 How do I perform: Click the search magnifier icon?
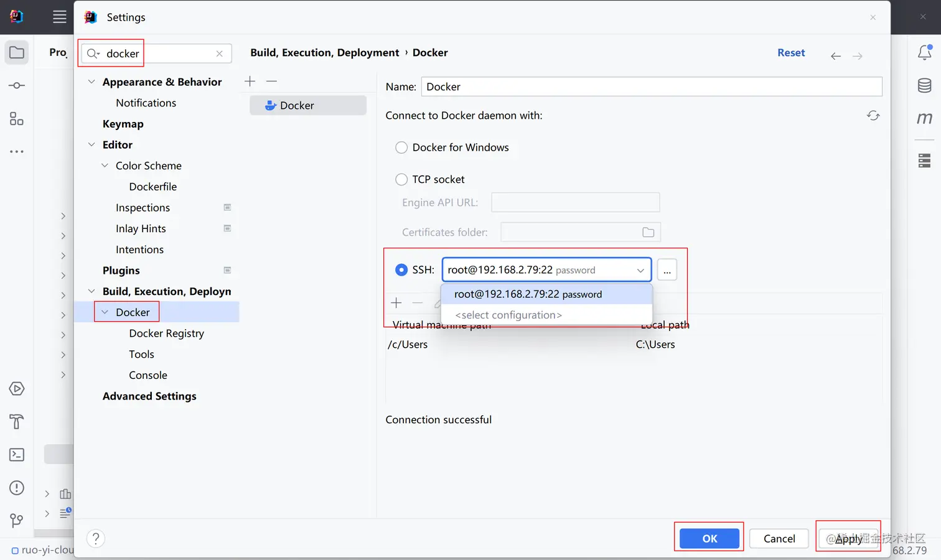coord(93,54)
